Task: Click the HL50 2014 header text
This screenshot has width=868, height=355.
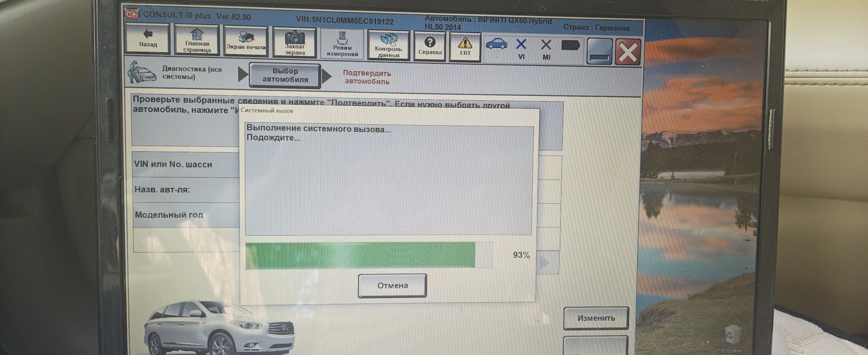Action: tap(443, 27)
